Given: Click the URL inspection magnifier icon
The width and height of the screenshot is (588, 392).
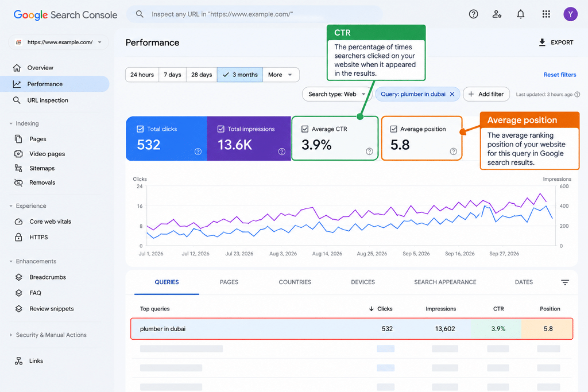Looking at the screenshot, I should click(17, 100).
